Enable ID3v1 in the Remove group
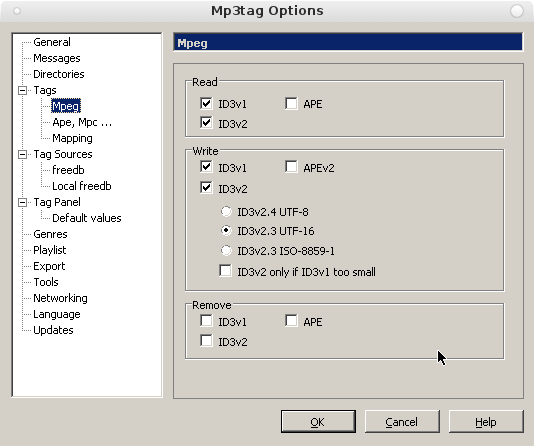This screenshot has width=534, height=446. (x=206, y=321)
